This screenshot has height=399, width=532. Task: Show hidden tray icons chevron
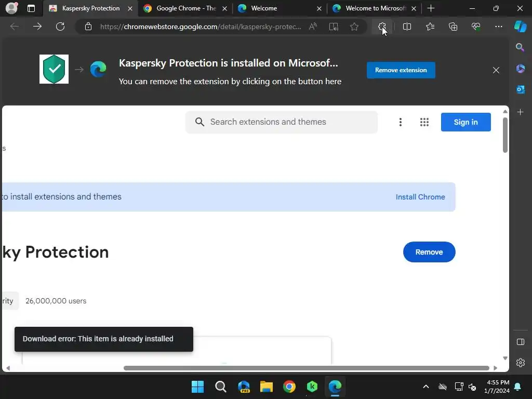tap(426, 387)
